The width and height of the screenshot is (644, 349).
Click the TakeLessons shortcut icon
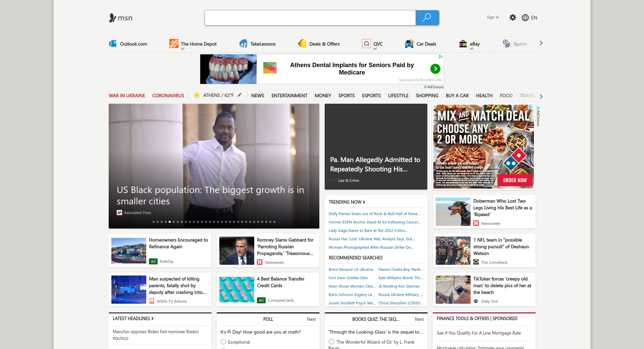point(243,44)
